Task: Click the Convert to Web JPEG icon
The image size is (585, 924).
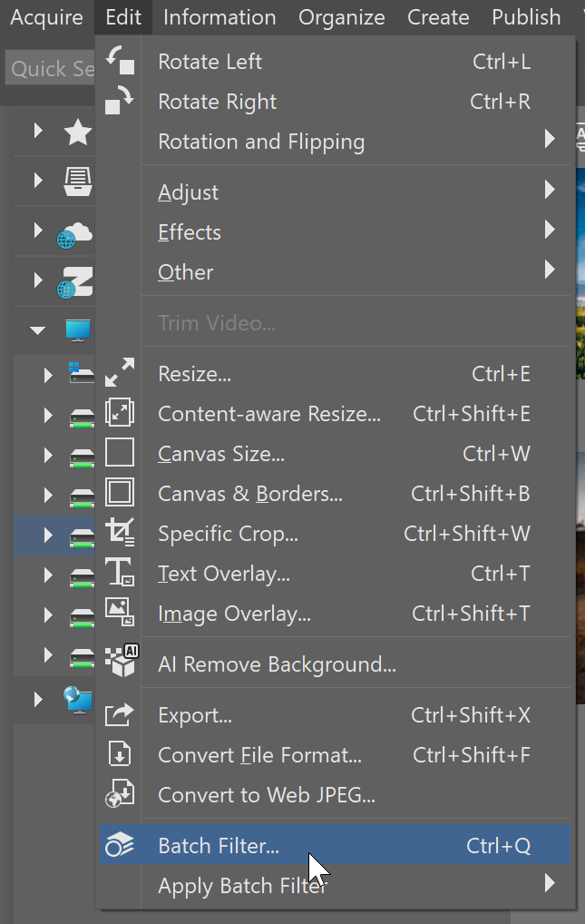Action: coord(120,794)
